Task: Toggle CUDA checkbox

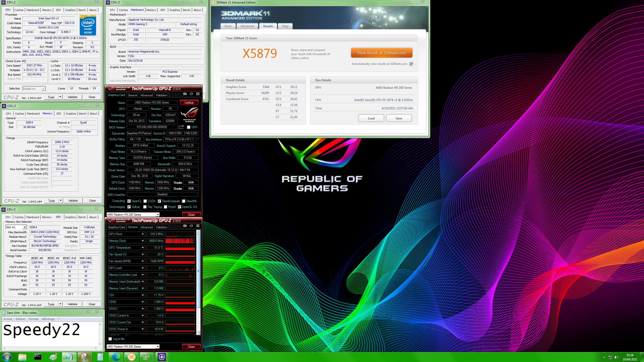Action: point(145,201)
